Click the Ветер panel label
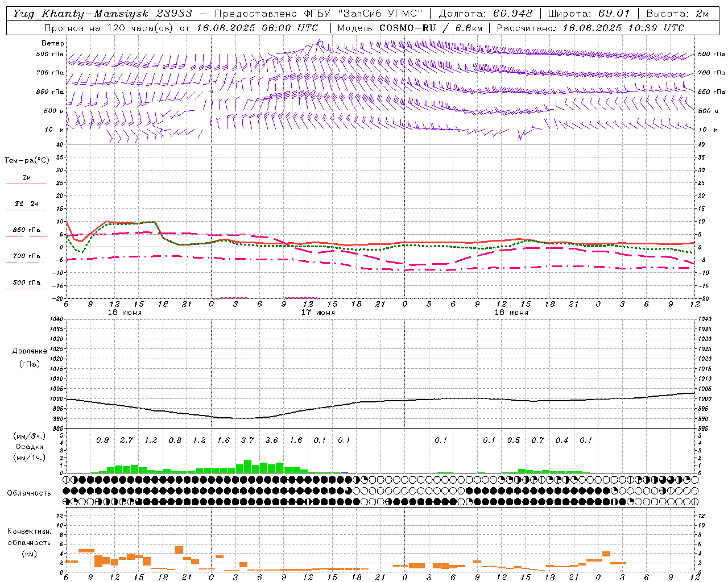 coord(52,43)
